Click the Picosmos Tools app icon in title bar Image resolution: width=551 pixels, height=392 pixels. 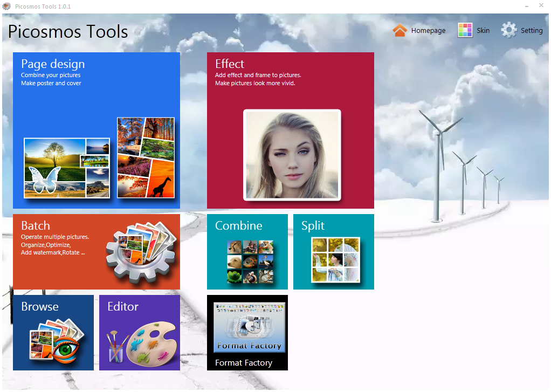[6, 6]
